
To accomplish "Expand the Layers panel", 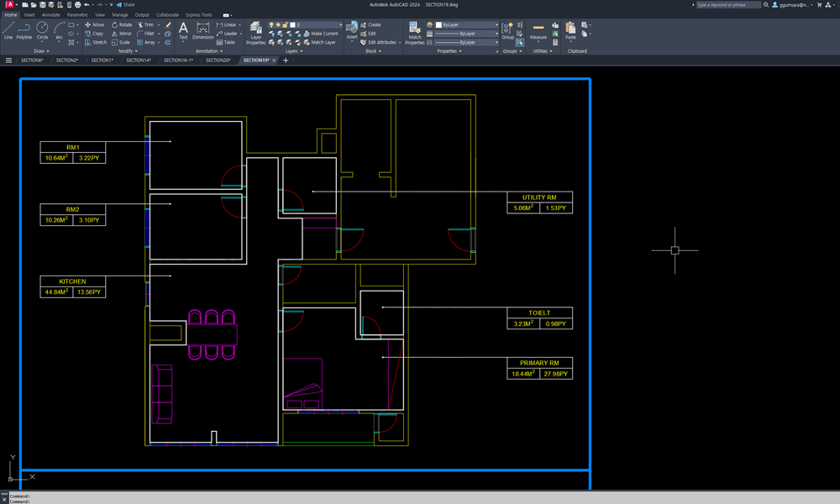I will click(294, 51).
